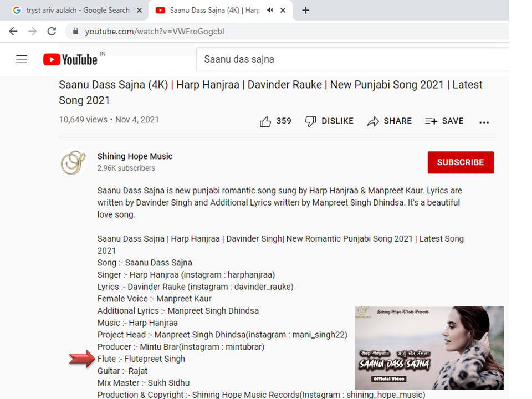The height and width of the screenshot is (399, 532).
Task: Open the Shining Hope Music channel avatar
Action: coord(73,162)
